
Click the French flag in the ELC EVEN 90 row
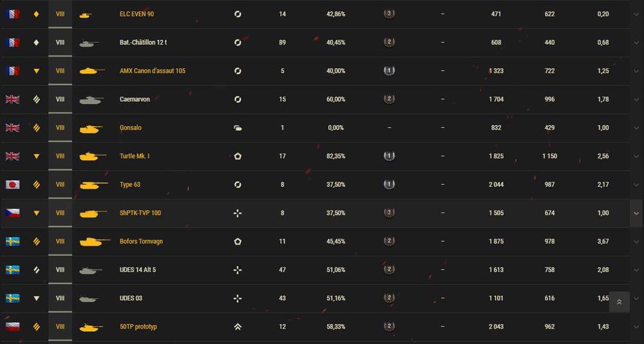coord(12,14)
